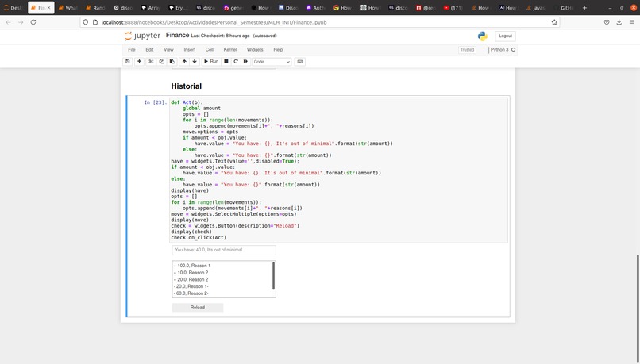
Task: Save the notebook with the floppy-disk icon
Action: (128, 62)
